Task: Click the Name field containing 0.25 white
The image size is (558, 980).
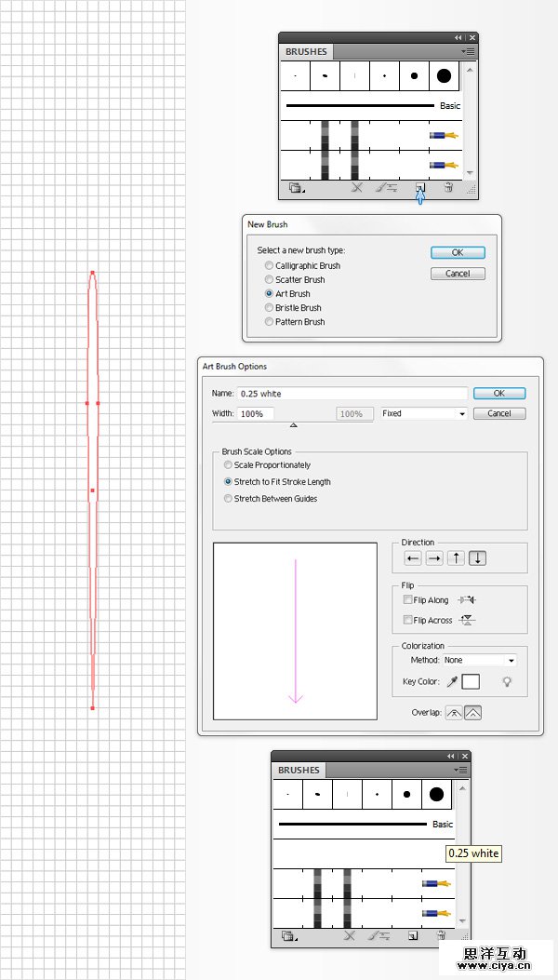Action: [352, 394]
